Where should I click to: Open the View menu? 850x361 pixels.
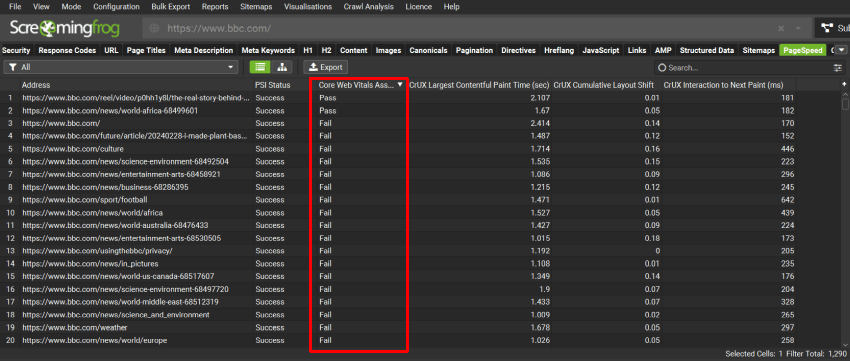tap(41, 7)
